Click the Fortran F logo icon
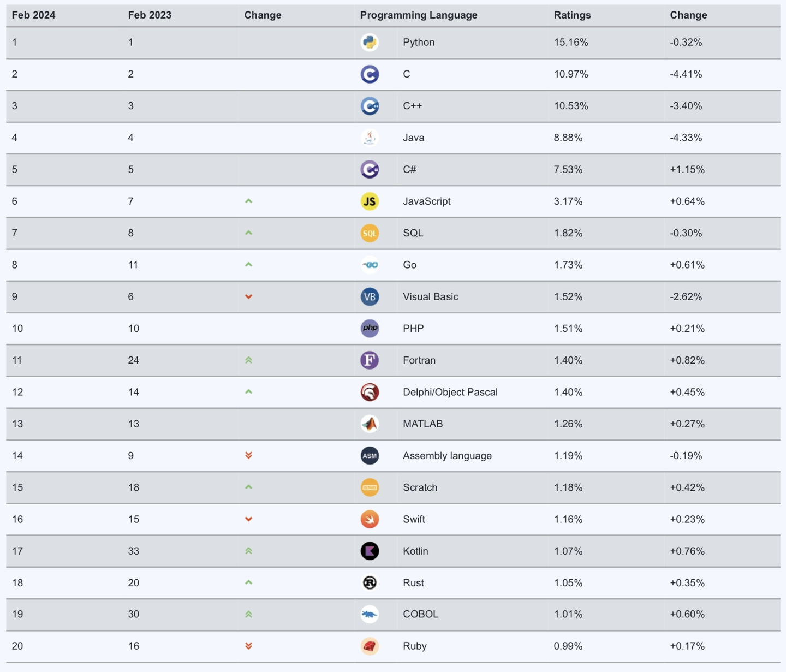786x672 pixels. point(370,360)
